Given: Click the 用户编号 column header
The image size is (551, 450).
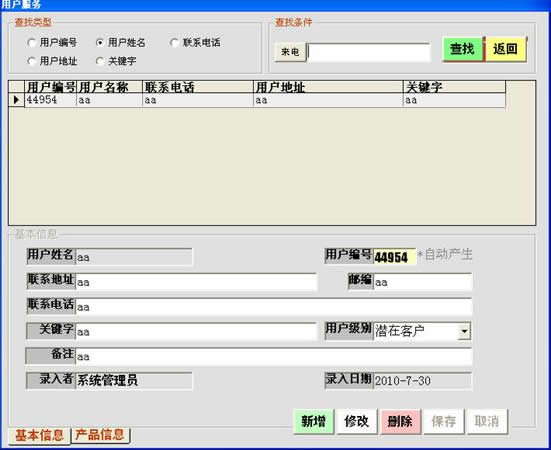Looking at the screenshot, I should tap(50, 87).
